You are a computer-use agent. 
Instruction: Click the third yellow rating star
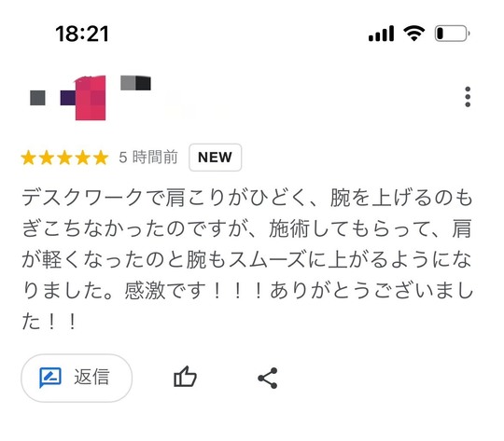(64, 158)
